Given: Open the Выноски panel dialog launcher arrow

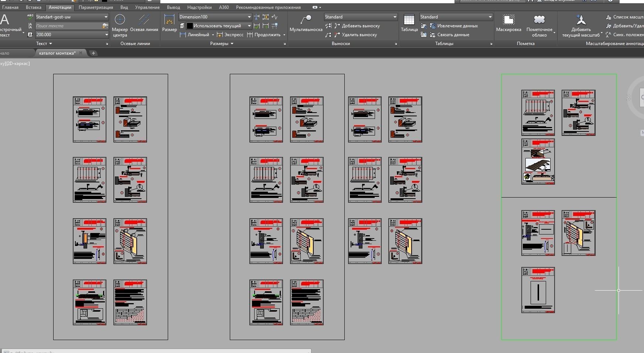Looking at the screenshot, I should [x=396, y=44].
